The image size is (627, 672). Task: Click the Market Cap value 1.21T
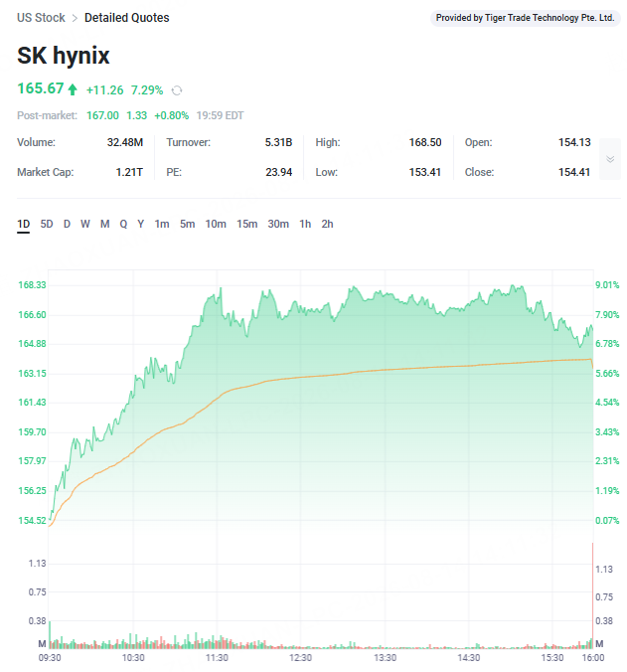[x=129, y=172]
